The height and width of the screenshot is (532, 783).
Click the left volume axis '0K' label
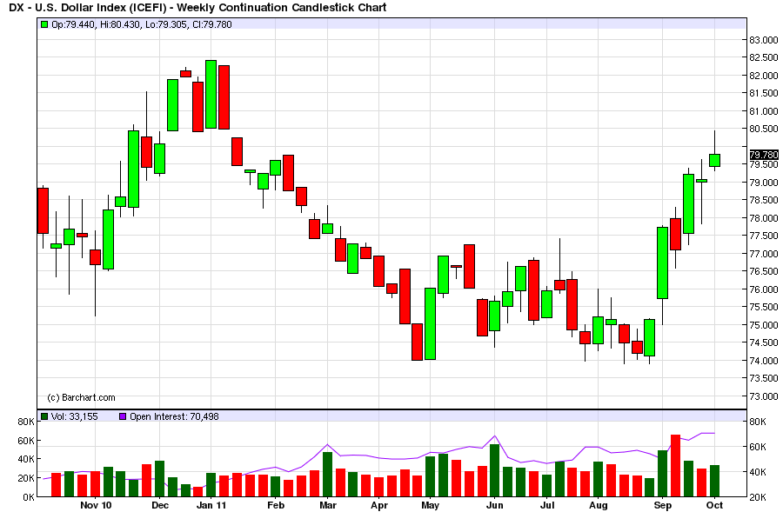click(29, 497)
